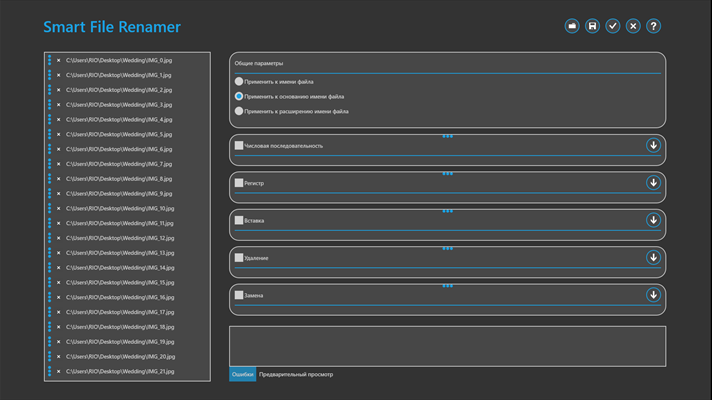Expand the 'Вставка' panel with arrow
Screen dimensions: 712x400
point(653,220)
